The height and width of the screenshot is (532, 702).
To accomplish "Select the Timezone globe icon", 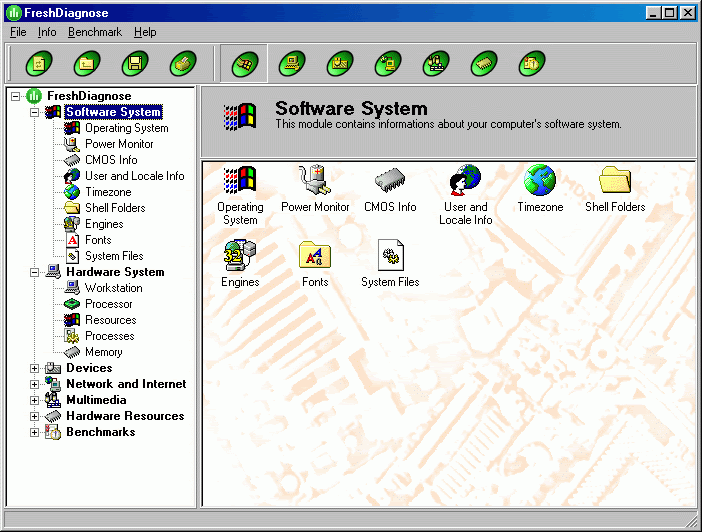I will point(540,182).
